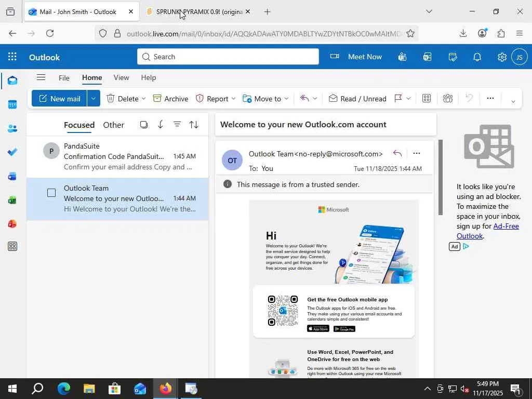Click the browser address bar URL
Viewport: 532px width, 399px height.
pyautogui.click(x=264, y=34)
